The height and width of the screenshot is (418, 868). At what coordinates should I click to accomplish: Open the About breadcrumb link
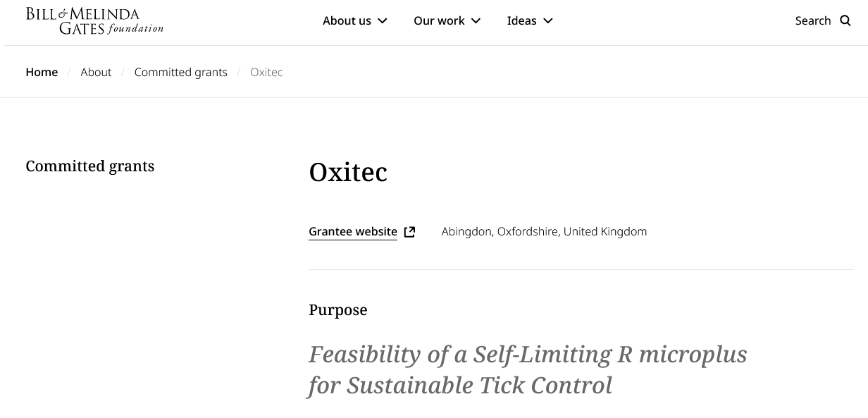[96, 72]
